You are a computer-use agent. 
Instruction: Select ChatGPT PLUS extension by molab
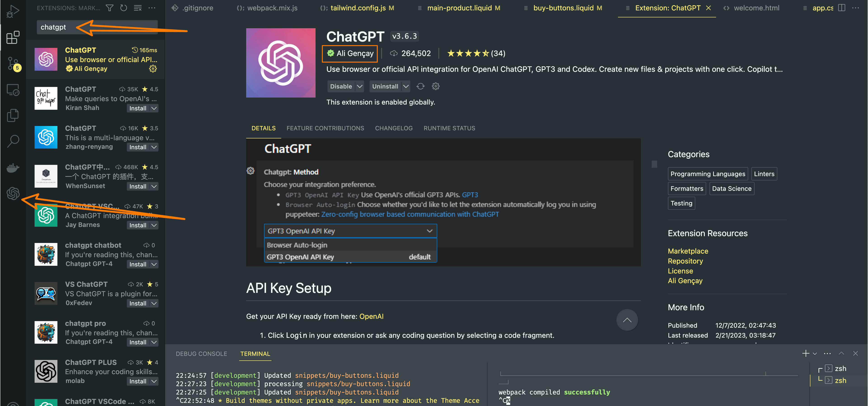point(96,371)
